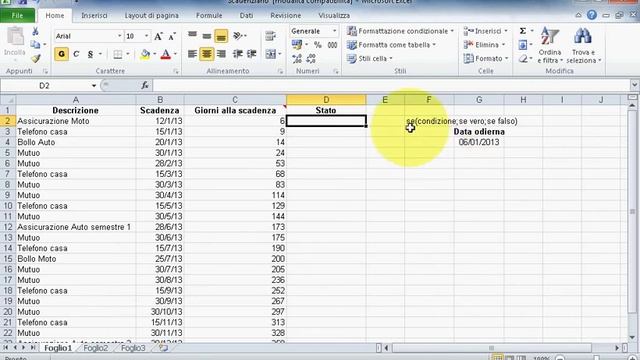This screenshot has height=360, width=640.
Task: Toggle italic (C) formatting
Action: (76, 54)
